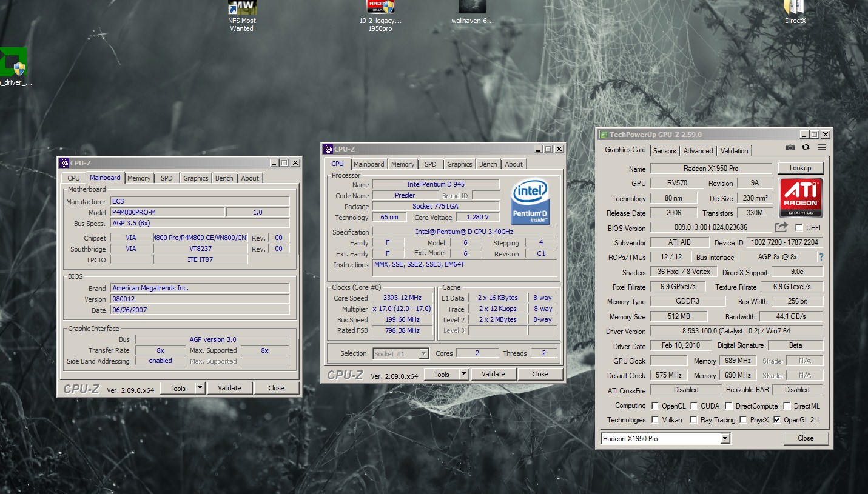Toggle the Vulkan checkbox

tap(655, 420)
